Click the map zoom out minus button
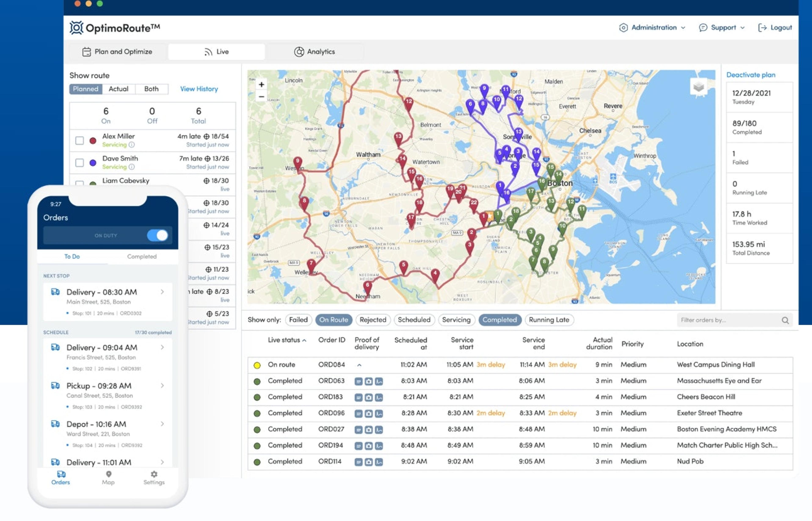This screenshot has height=521, width=812. click(261, 97)
